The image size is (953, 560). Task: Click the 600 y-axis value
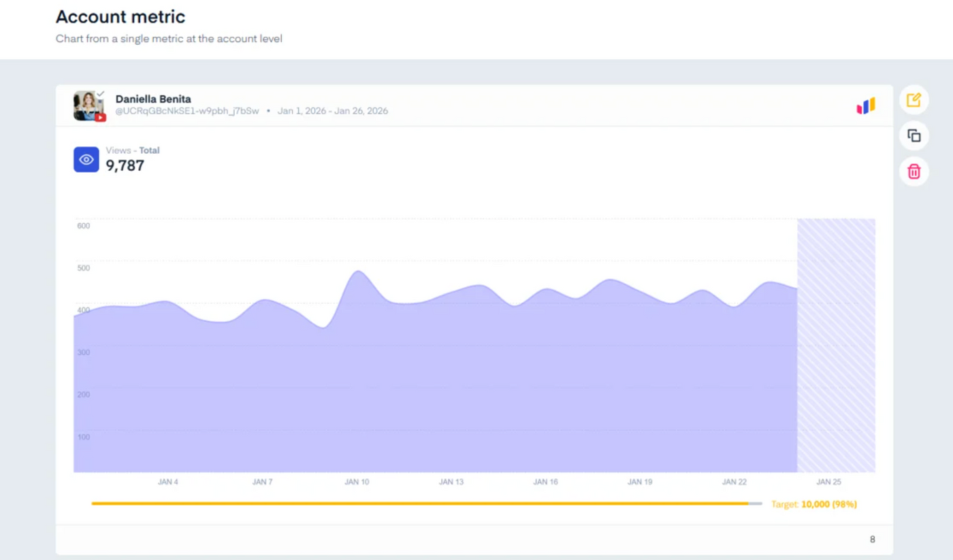click(83, 226)
